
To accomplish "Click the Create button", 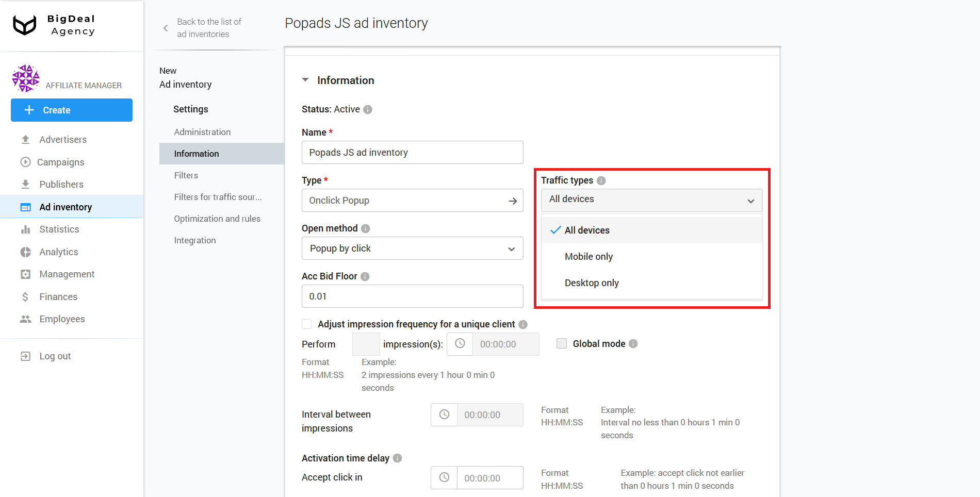I will (x=71, y=110).
